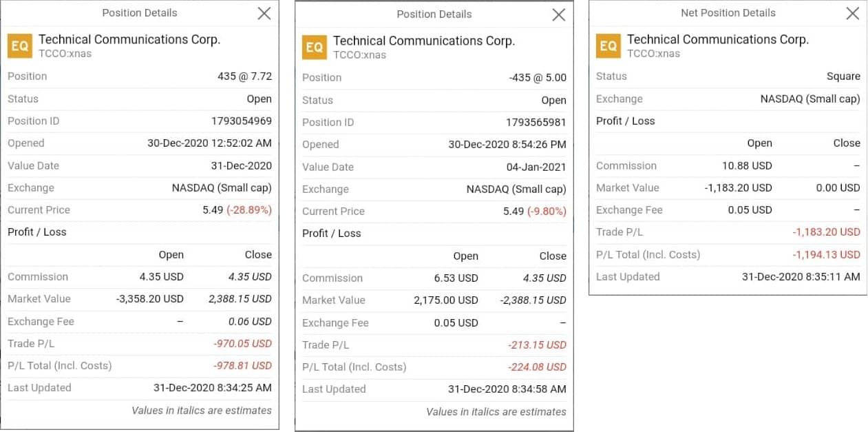This screenshot has height=432, width=868.
Task: Close the panel with Position ID 1793565981
Action: 559,14
